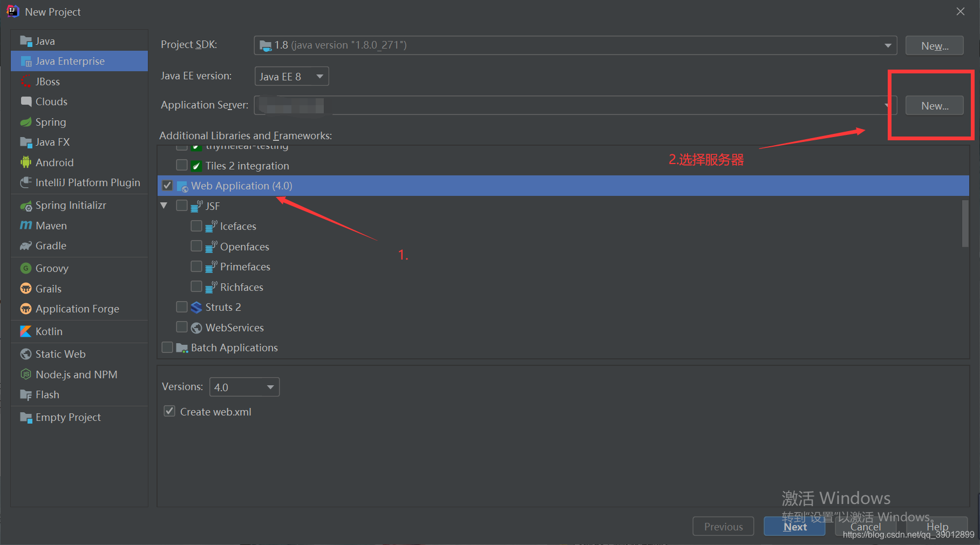Click the WebServices globe icon
Image resolution: width=980 pixels, height=545 pixels.
tap(196, 328)
